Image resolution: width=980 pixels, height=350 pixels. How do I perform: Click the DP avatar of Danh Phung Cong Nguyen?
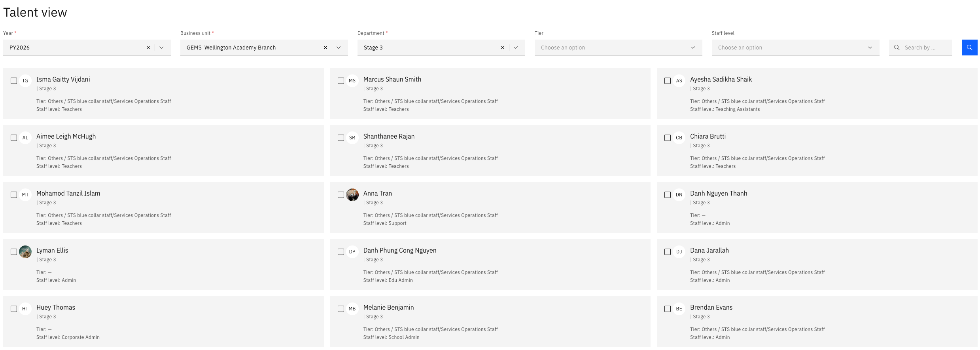[x=352, y=252]
